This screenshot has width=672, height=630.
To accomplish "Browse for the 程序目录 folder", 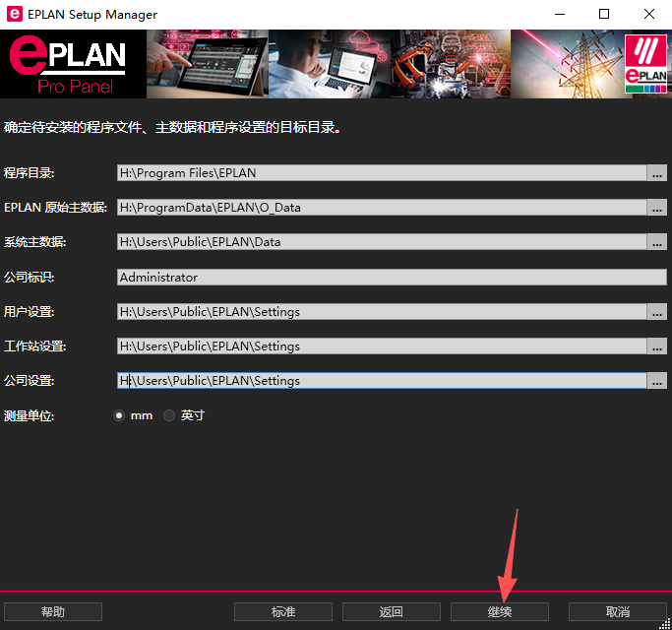I will pos(656,173).
